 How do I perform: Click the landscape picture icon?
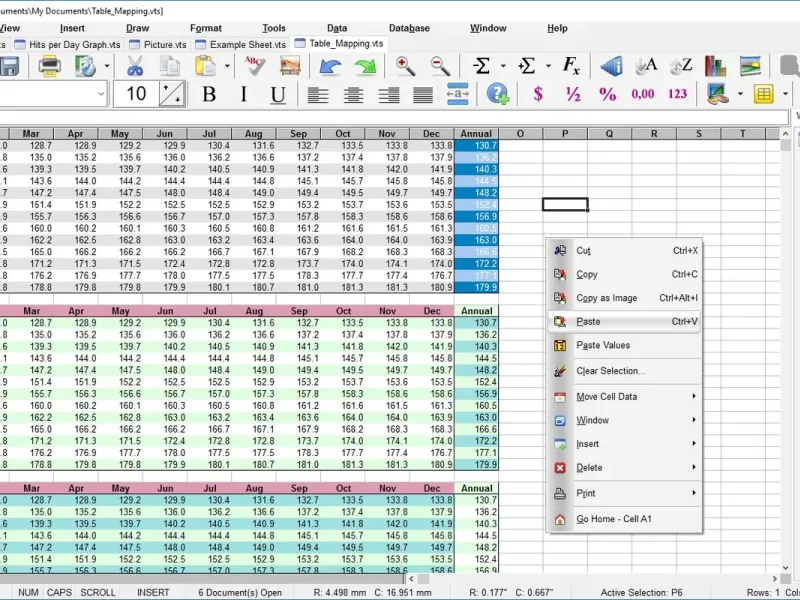[x=750, y=66]
